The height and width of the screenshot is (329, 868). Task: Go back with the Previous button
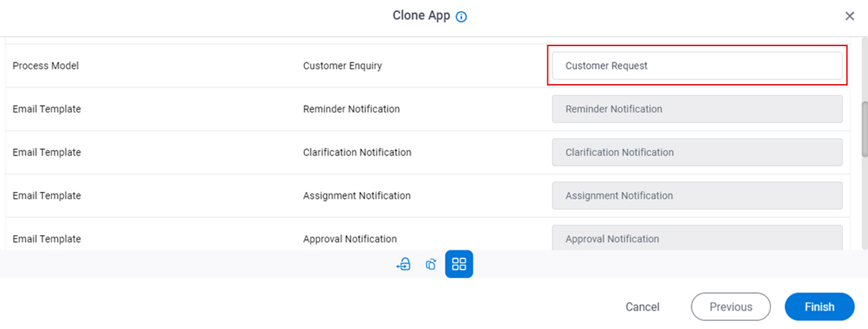tap(731, 307)
